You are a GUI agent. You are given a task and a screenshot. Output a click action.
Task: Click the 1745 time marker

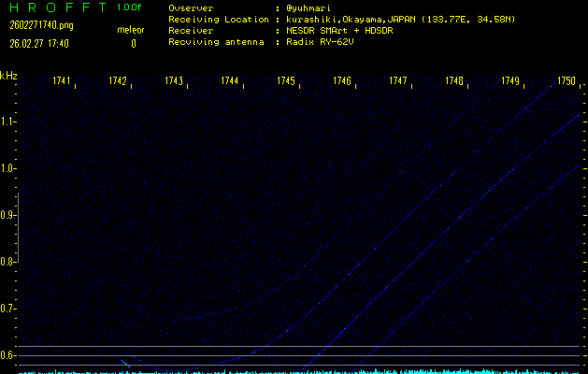(x=286, y=81)
